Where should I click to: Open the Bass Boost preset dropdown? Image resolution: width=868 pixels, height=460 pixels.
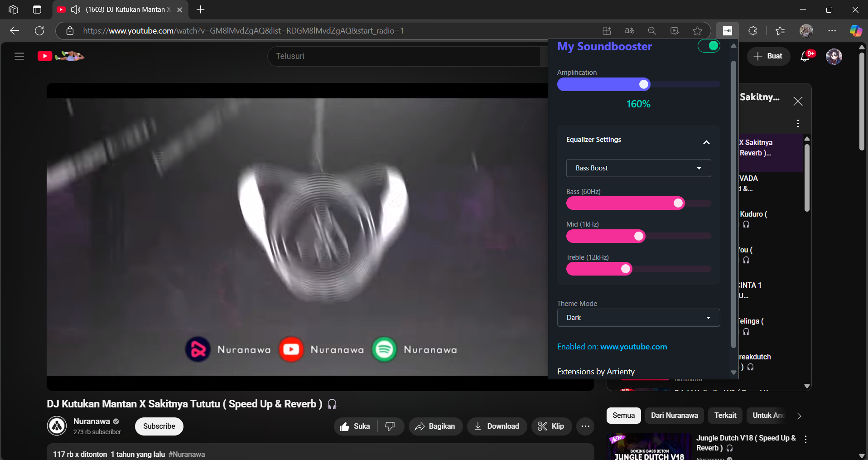638,168
